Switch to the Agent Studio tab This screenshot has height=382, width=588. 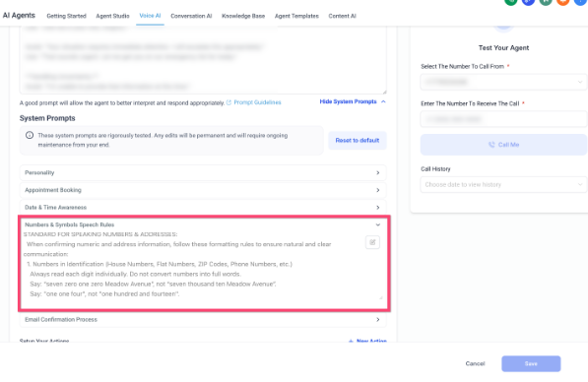pos(112,16)
